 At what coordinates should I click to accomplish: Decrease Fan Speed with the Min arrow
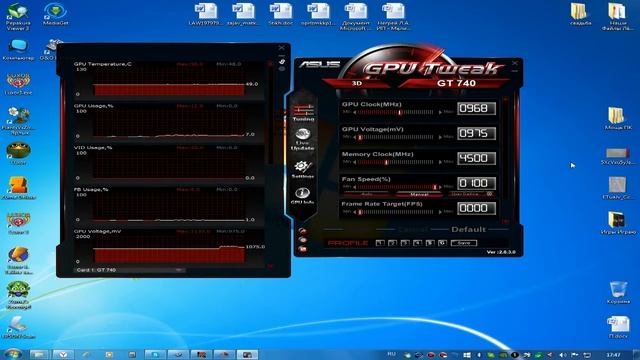coord(354,187)
